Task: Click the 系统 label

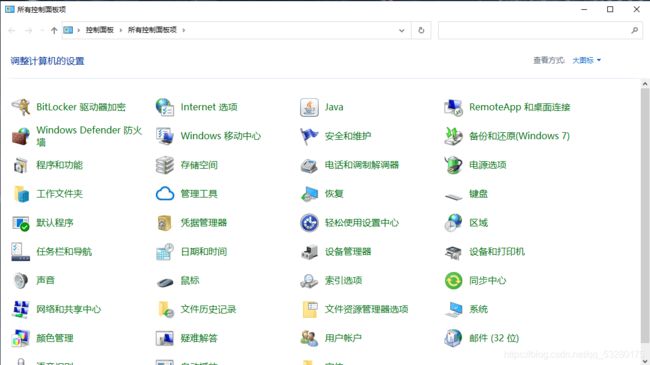Action: [x=478, y=309]
